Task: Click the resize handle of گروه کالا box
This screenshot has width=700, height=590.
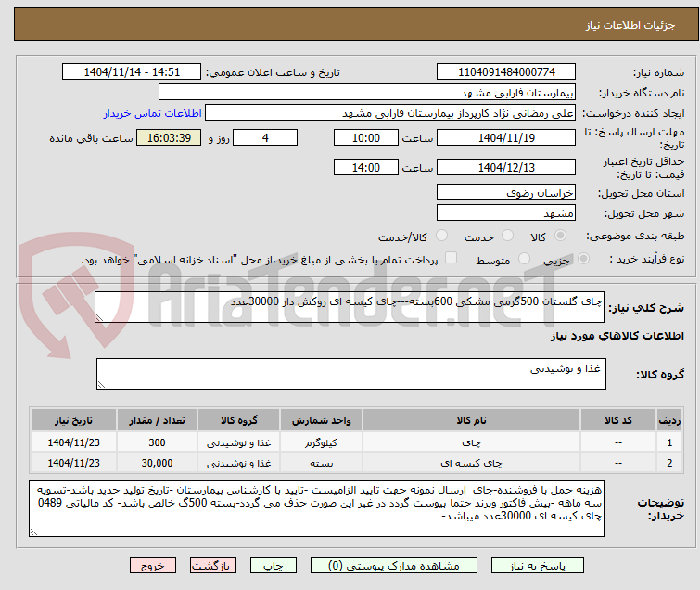Action: click(101, 385)
